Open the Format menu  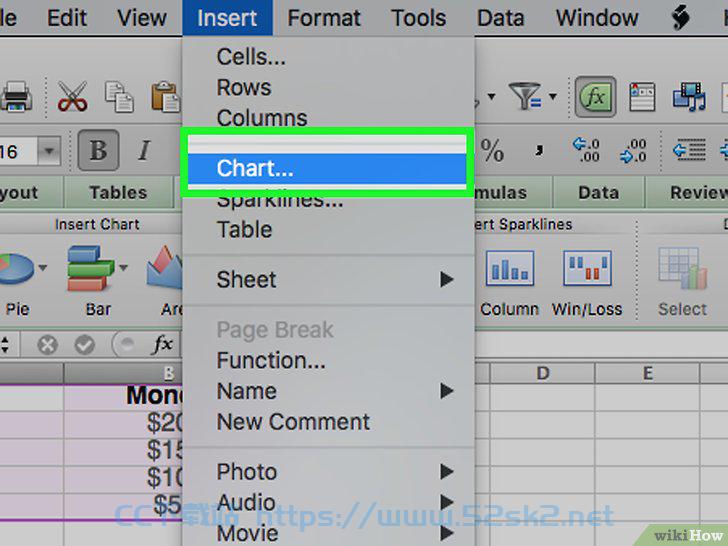click(324, 18)
